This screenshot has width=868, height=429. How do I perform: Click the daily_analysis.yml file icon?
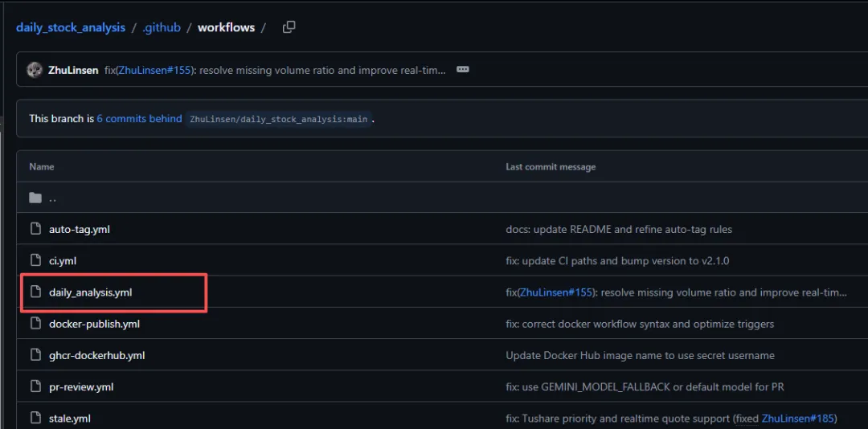[35, 292]
